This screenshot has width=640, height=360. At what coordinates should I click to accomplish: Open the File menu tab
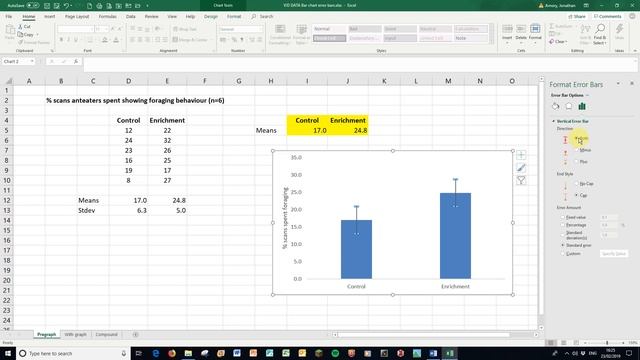tap(9, 16)
